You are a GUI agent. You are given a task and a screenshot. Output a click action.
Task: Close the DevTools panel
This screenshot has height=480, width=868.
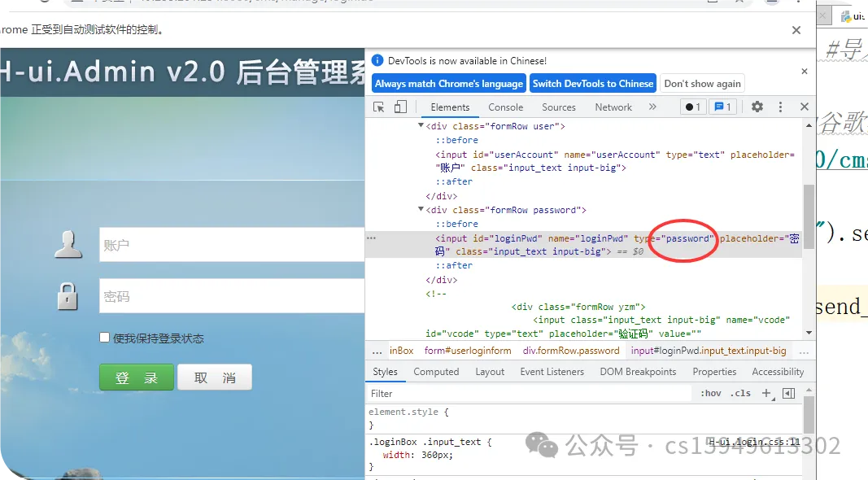(805, 107)
